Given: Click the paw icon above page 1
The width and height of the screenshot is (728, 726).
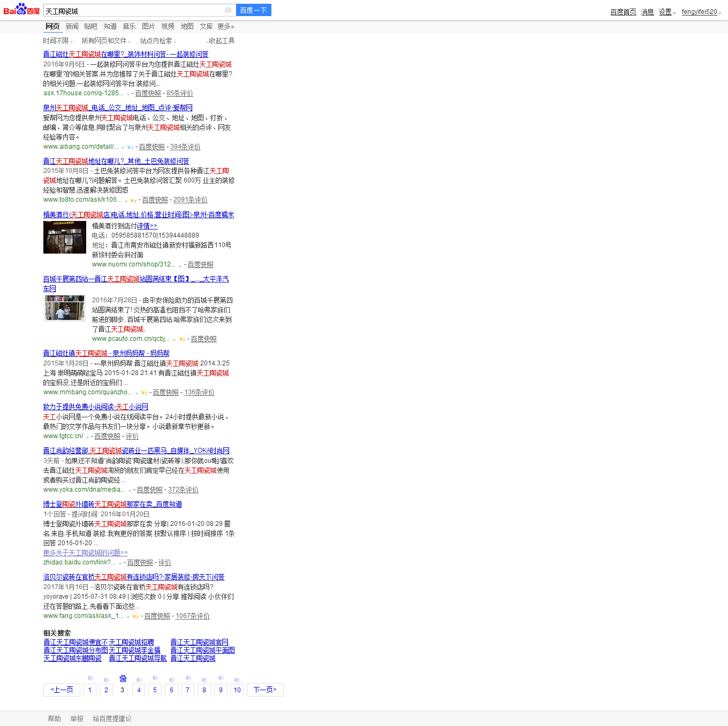Looking at the screenshot, I should tap(90, 678).
